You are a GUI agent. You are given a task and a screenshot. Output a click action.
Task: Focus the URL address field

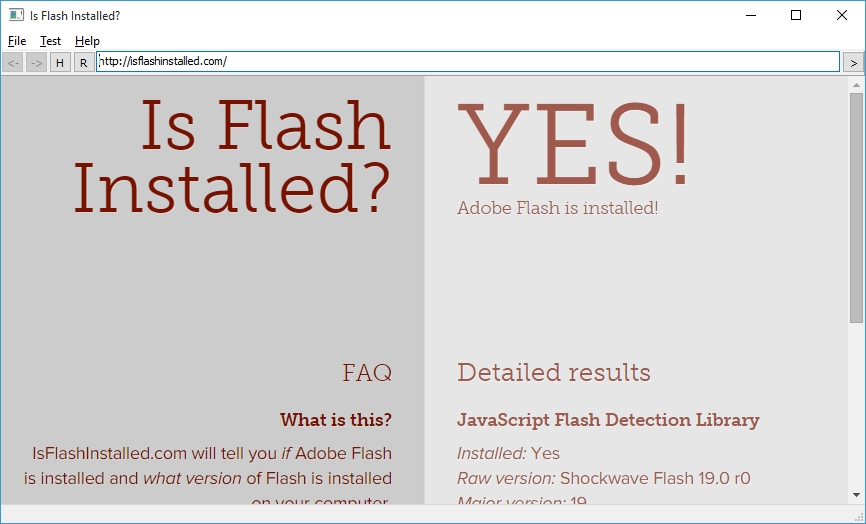coord(468,61)
